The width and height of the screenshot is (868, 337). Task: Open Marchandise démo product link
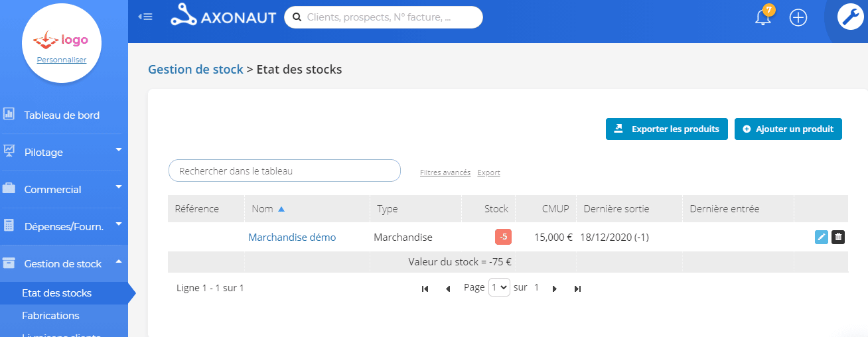[292, 237]
